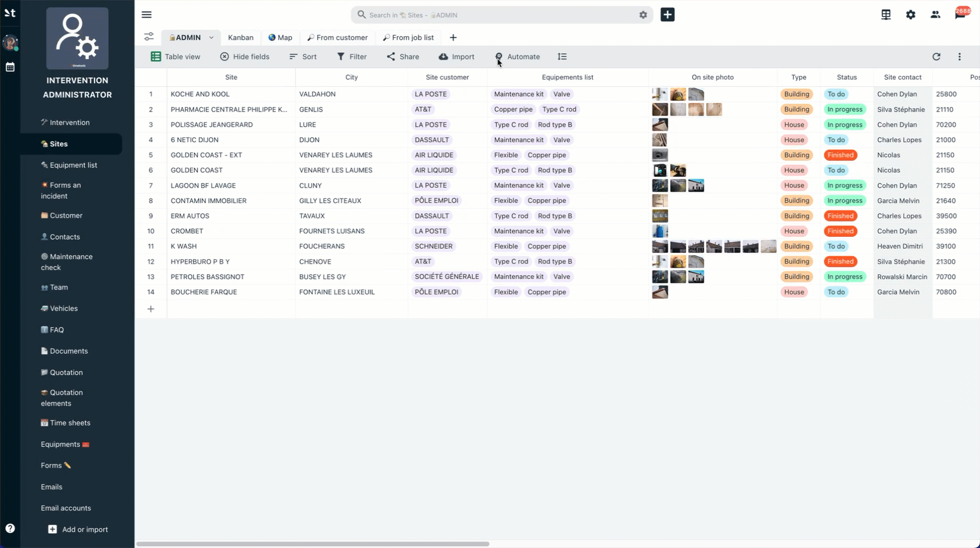
Task: Click the Status column header
Action: click(847, 77)
